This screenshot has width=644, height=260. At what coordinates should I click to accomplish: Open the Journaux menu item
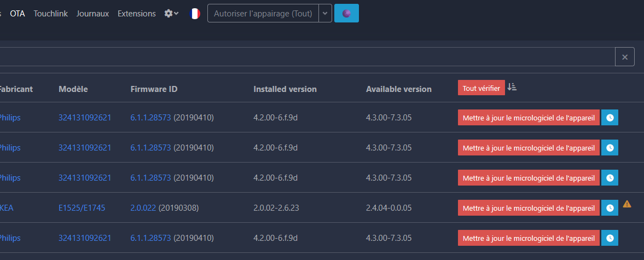point(93,14)
